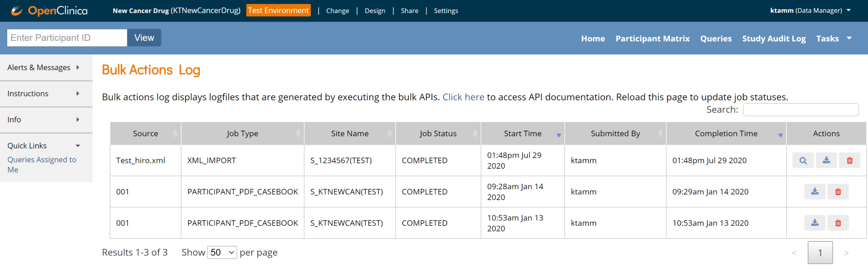Delete the Jan 14 casebook job
Viewport: 868px width, 273px height.
[838, 192]
